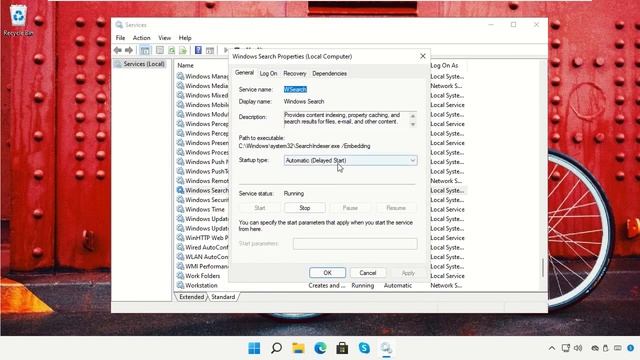Image resolution: width=640 pixels, height=360 pixels.
Task: Open the Windows Start menu on the taskbar
Action: (254, 348)
